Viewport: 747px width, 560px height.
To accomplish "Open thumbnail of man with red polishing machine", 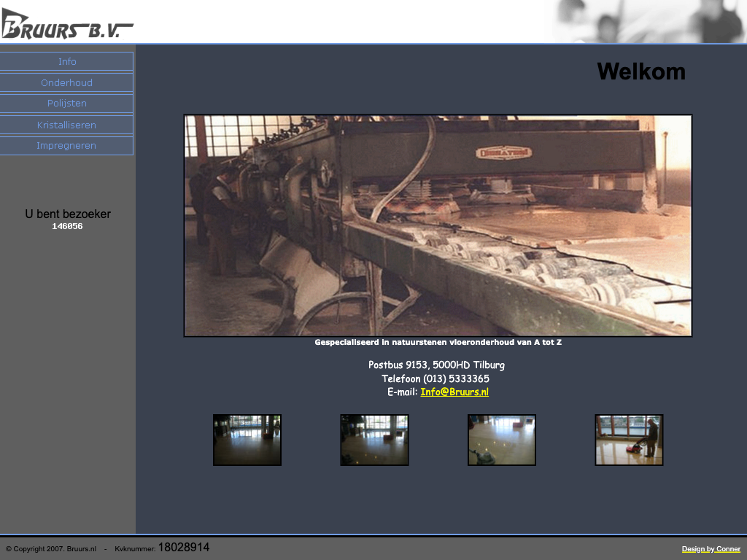I will click(629, 440).
